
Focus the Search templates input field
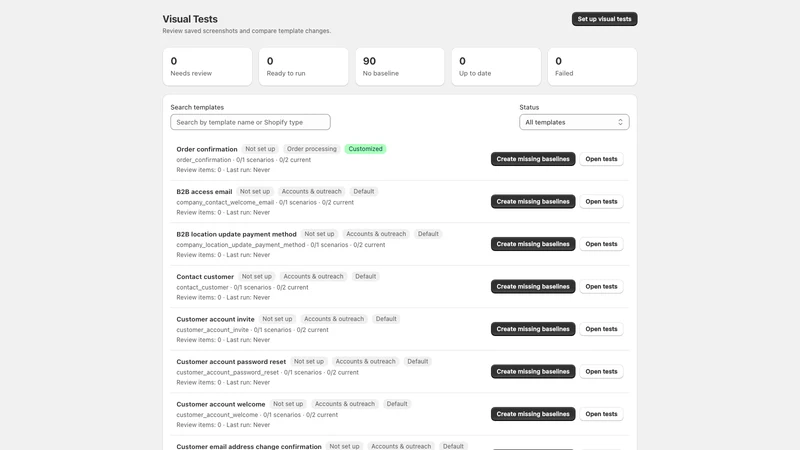pos(250,122)
